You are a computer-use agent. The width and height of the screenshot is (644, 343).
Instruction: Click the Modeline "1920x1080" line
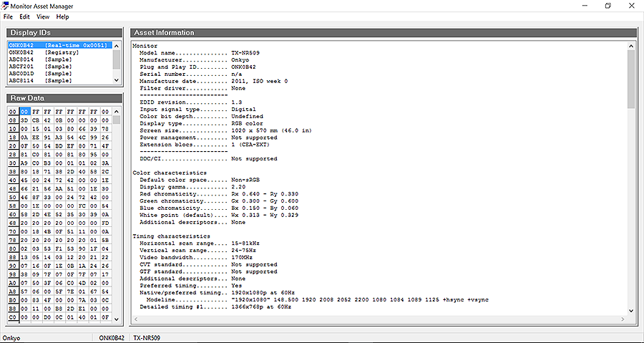(x=318, y=300)
